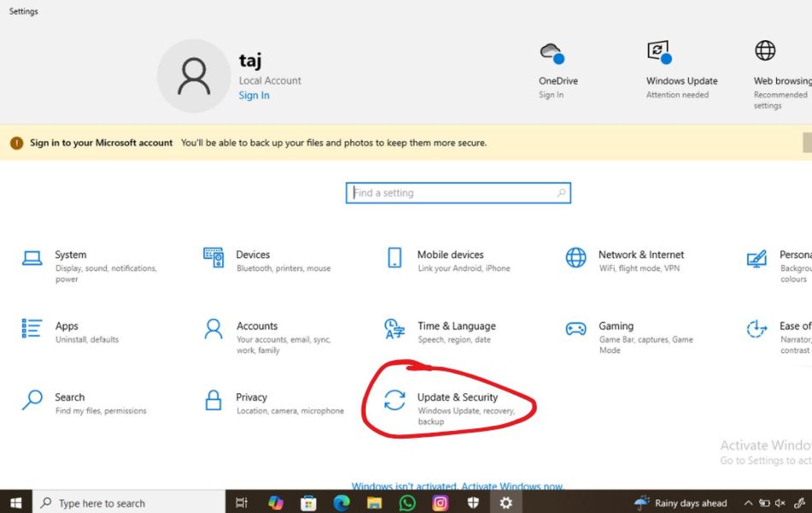Open the Ease of Access icon
Viewport: 812px width, 513px height.
(x=756, y=328)
